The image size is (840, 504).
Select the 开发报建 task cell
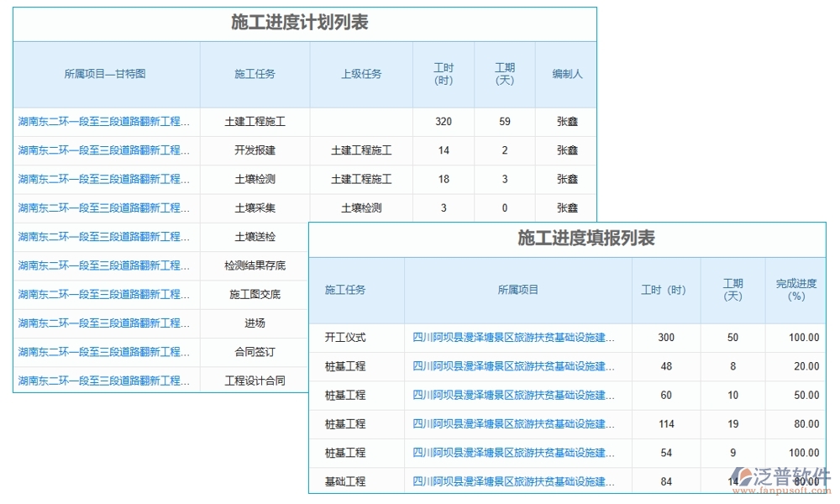[255, 150]
